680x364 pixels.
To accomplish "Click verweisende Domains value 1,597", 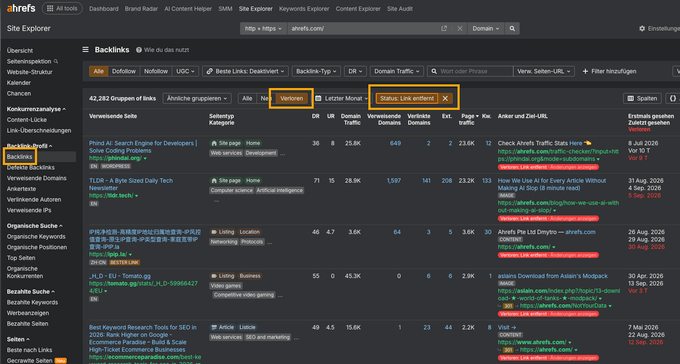I will click(x=394, y=180).
